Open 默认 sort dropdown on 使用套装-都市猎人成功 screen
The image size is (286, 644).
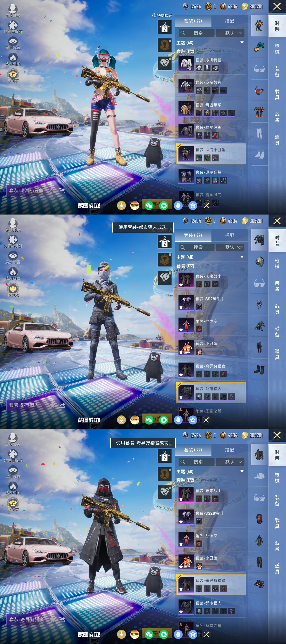point(230,247)
